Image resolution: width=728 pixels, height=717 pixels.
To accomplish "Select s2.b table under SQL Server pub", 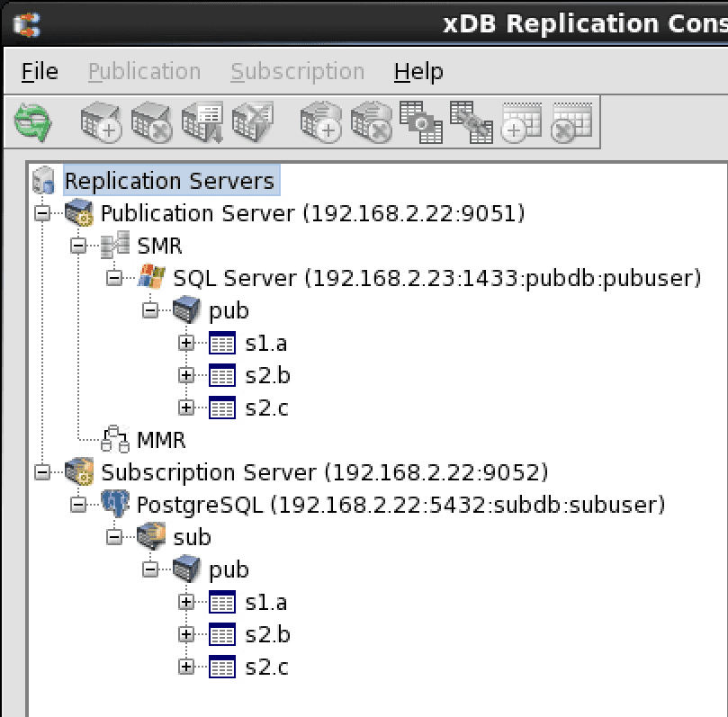I will 267,375.
